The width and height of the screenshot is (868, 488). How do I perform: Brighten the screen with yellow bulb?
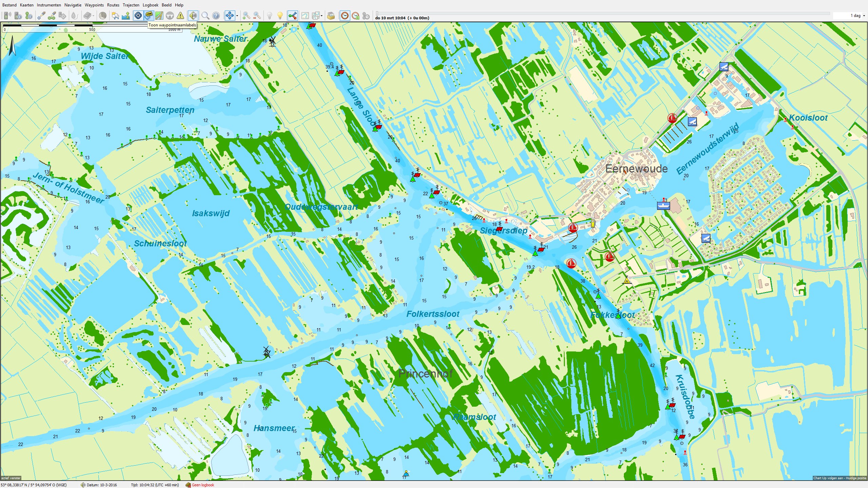[280, 16]
